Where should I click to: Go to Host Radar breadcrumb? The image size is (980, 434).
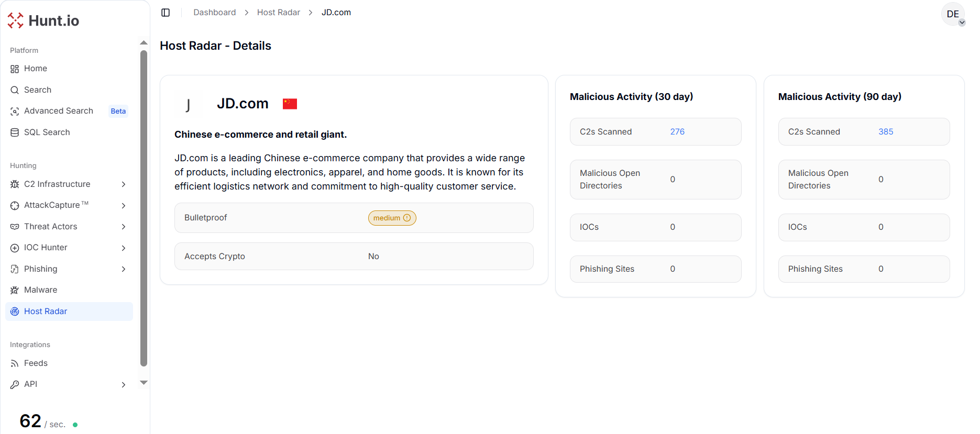pos(278,13)
